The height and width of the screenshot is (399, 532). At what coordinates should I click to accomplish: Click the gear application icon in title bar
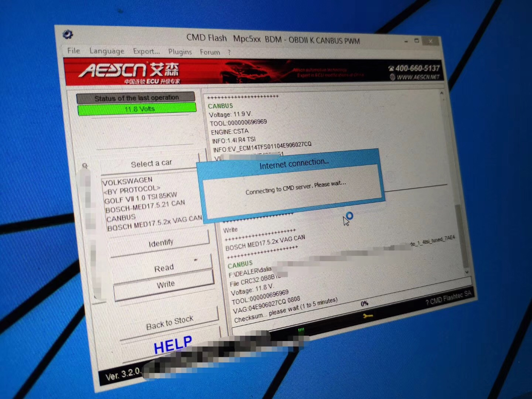pyautogui.click(x=68, y=34)
